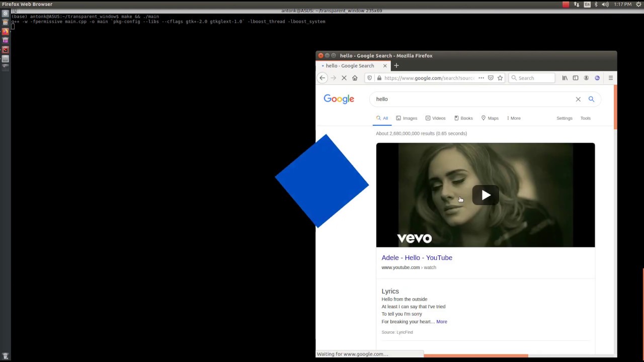This screenshot has width=644, height=362.
Task: Switch to Maps results tab
Action: pos(490,118)
